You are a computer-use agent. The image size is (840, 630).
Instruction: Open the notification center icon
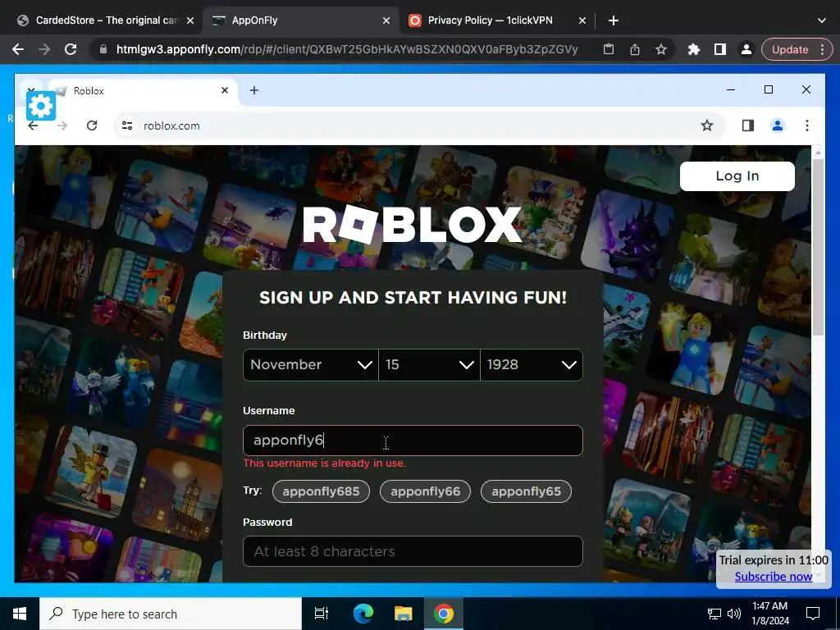[813, 614]
